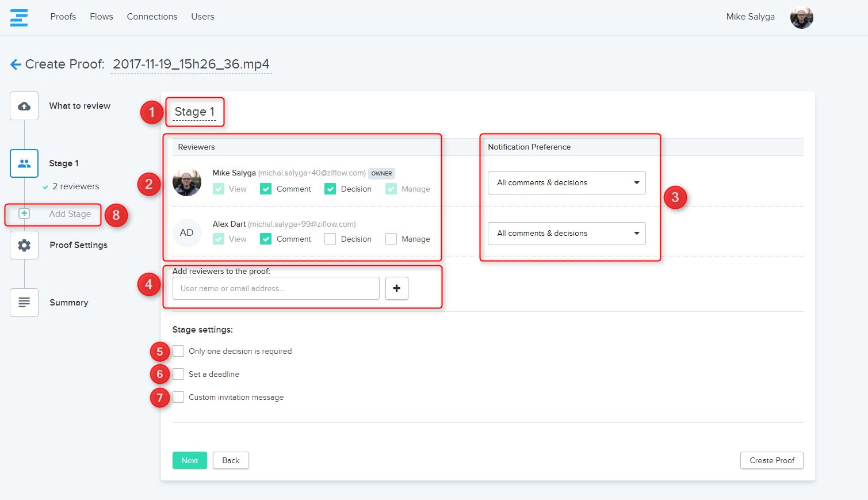The image size is (868, 500).
Task: Navigate to the Connections menu
Action: tap(152, 17)
